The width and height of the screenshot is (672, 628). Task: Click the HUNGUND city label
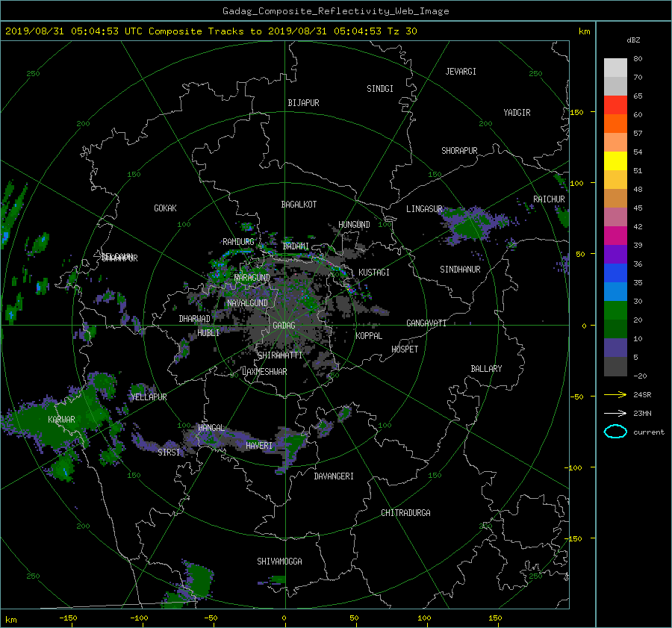(354, 225)
